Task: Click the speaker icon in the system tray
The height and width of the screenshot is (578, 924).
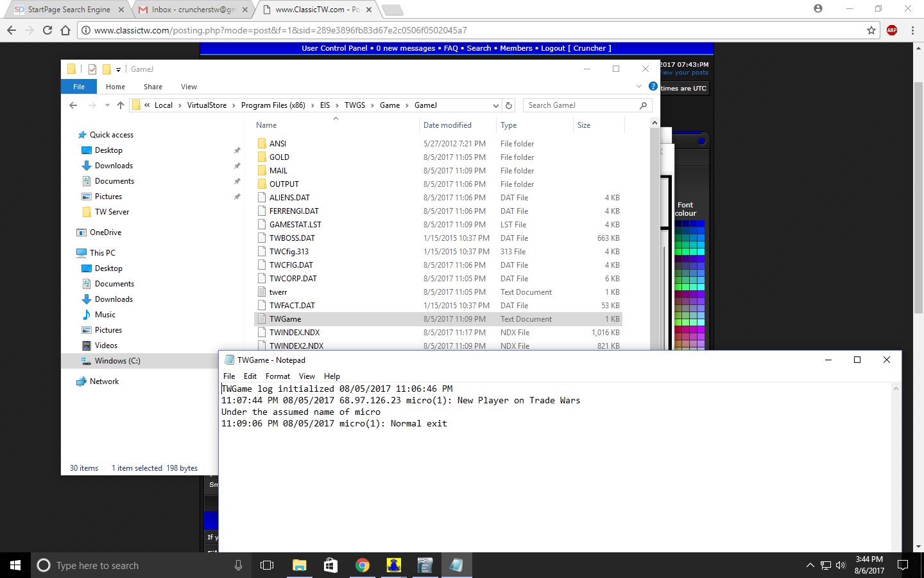Action: pos(841,565)
